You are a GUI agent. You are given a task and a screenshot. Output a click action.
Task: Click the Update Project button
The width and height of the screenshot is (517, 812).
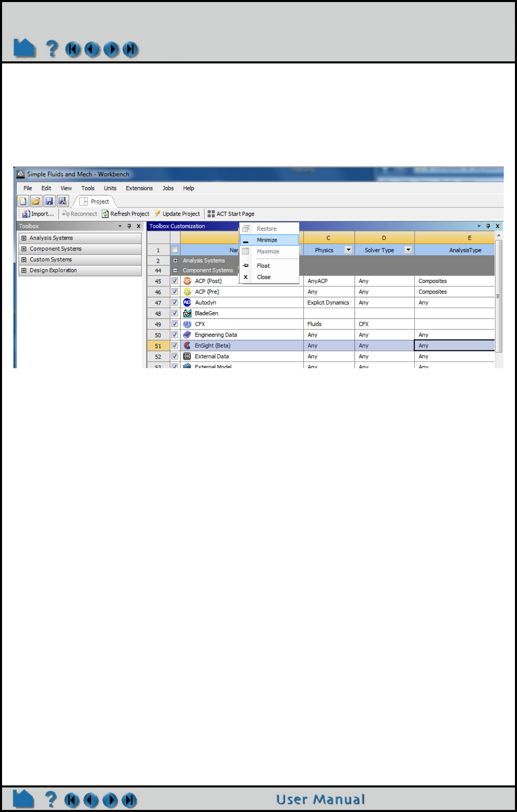[177, 214]
